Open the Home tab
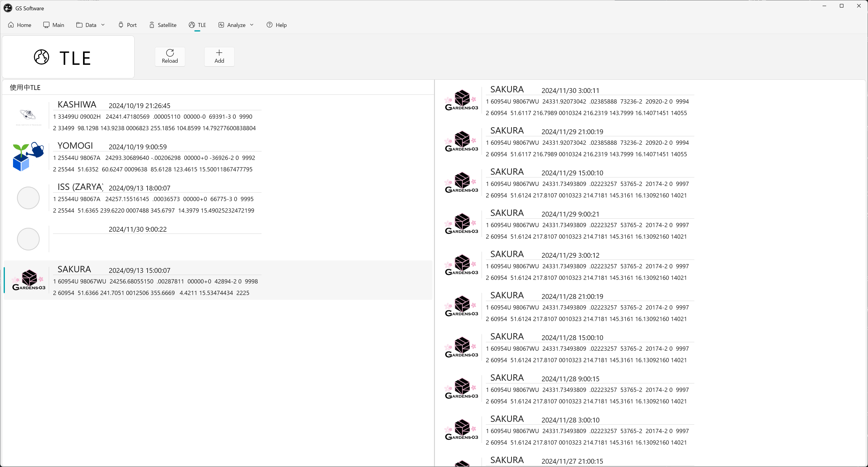The height and width of the screenshot is (467, 868). point(19,25)
